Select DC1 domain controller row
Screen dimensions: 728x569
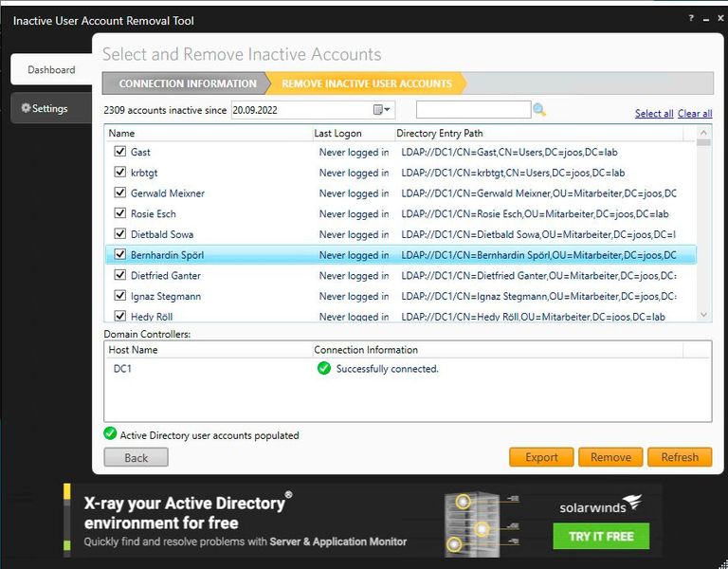(x=408, y=369)
